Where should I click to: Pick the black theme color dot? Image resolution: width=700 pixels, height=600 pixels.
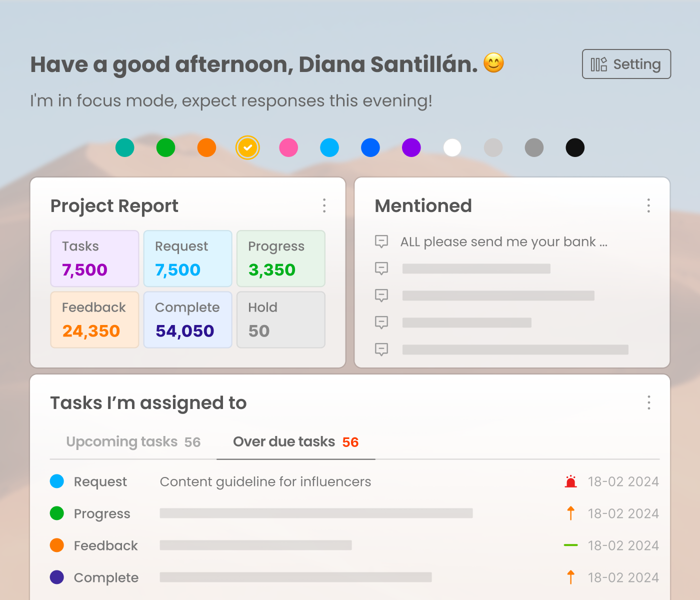pos(575,147)
